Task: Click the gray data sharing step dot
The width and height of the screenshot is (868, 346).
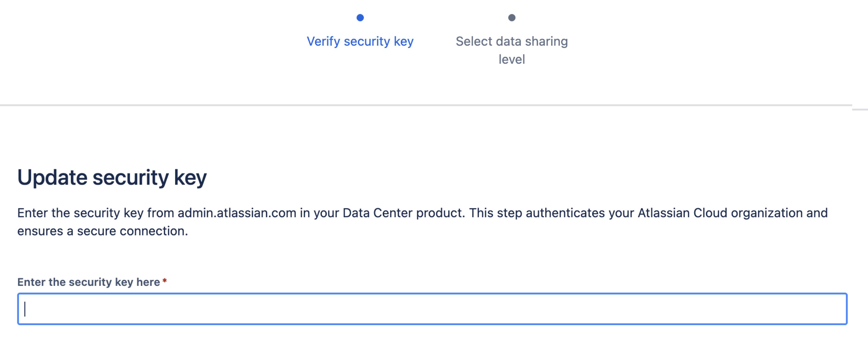Action: point(512,17)
